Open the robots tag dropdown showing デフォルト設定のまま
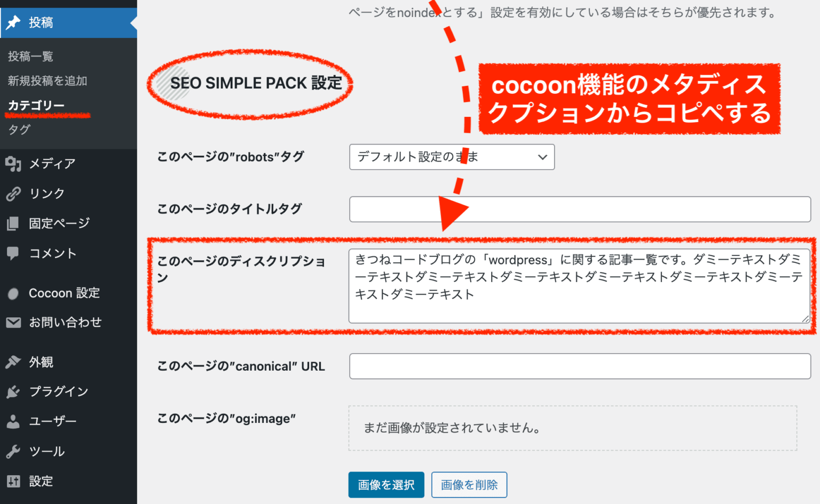Viewport: 820px width, 504px height. coord(451,157)
